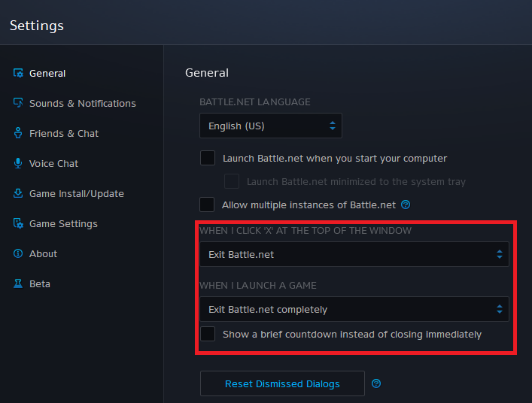Open the About section
Image resolution: width=532 pixels, height=403 pixels.
(x=43, y=253)
